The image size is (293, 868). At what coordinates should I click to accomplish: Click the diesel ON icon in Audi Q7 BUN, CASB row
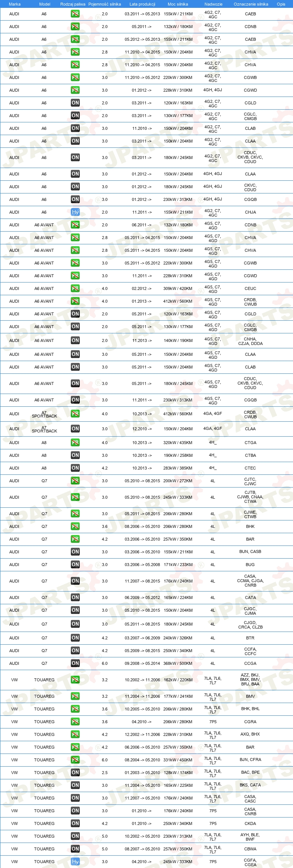(x=75, y=552)
